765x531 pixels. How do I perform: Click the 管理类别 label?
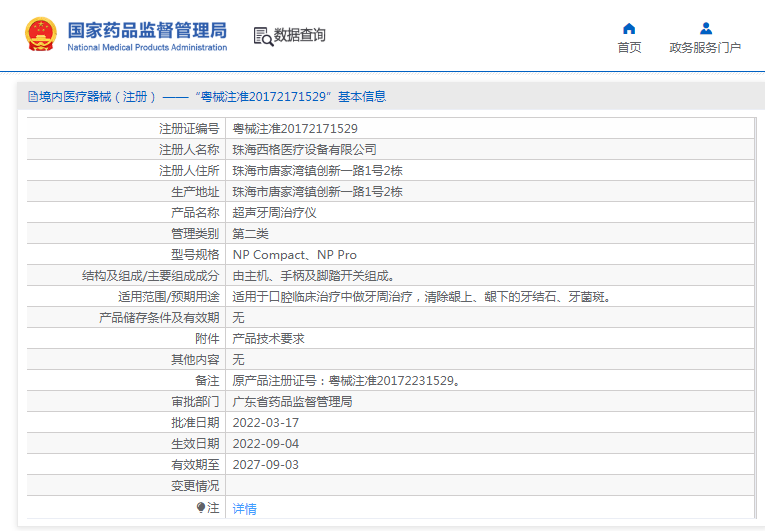195,233
